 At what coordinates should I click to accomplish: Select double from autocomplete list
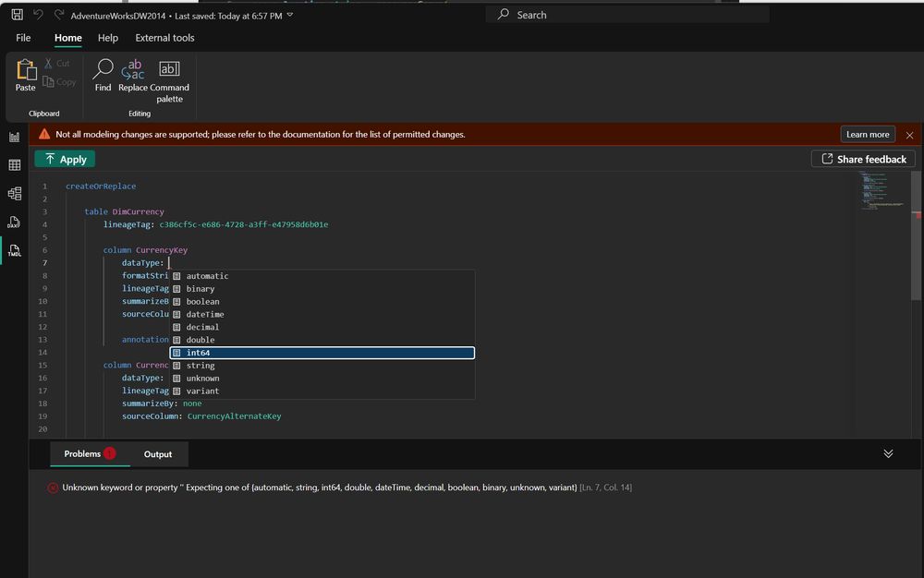[x=322, y=340]
